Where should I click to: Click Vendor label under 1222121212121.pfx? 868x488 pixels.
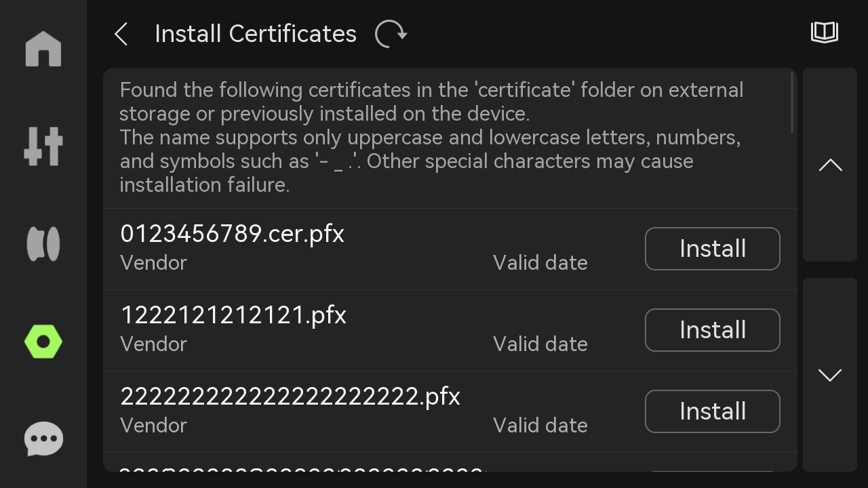(153, 344)
